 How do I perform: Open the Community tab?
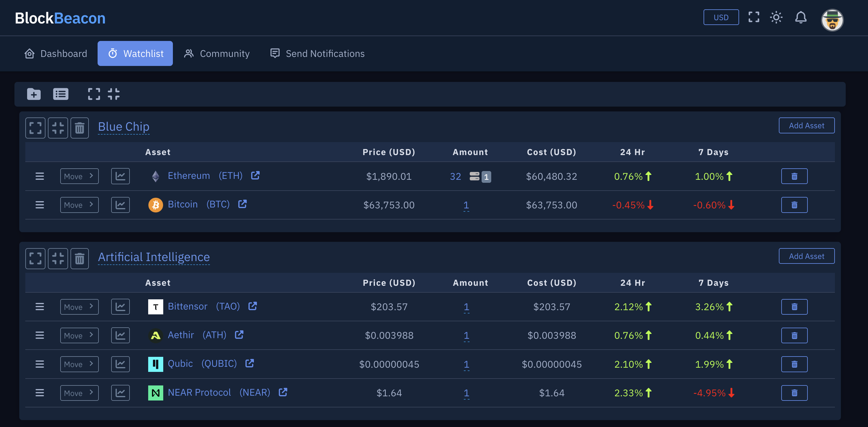coord(217,54)
